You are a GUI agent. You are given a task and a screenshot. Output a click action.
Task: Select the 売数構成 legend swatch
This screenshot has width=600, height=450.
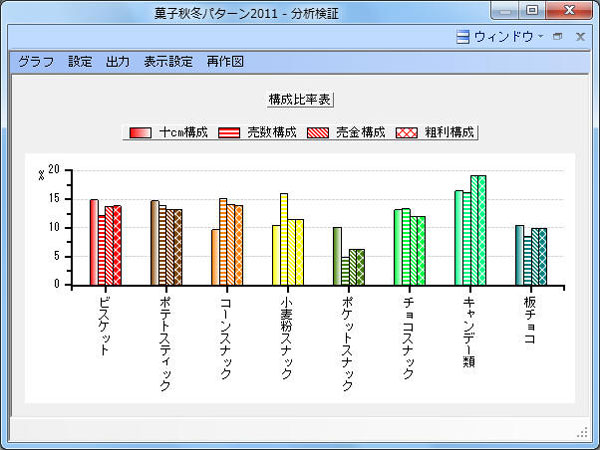[x=229, y=133]
